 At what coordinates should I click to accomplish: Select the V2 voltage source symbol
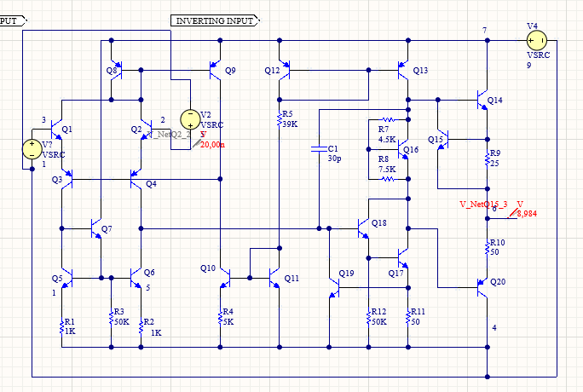tap(190, 119)
